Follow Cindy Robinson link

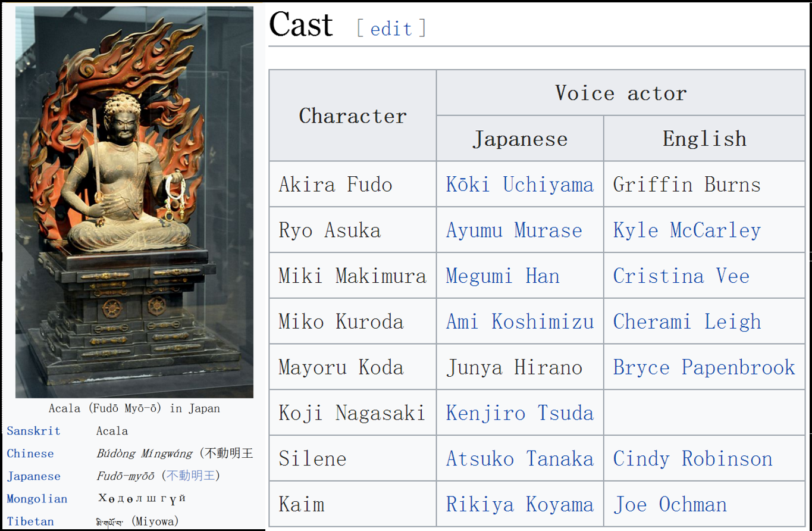click(x=693, y=459)
